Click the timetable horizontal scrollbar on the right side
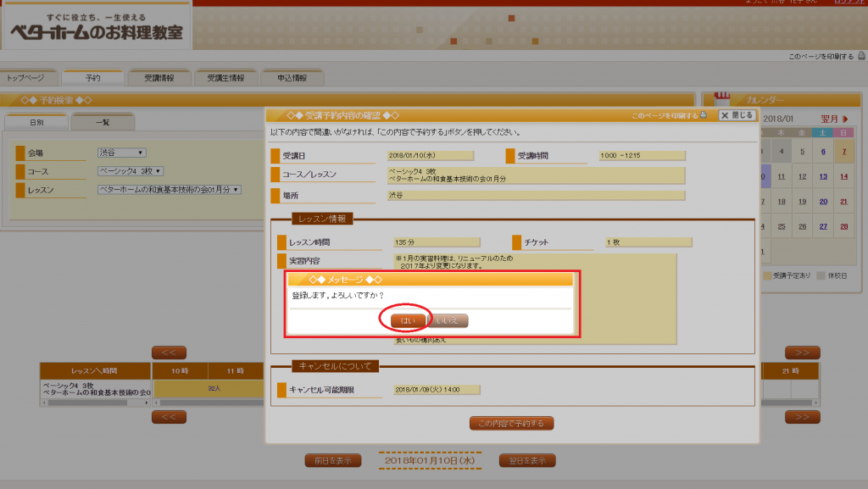868x489 pixels. click(x=791, y=403)
